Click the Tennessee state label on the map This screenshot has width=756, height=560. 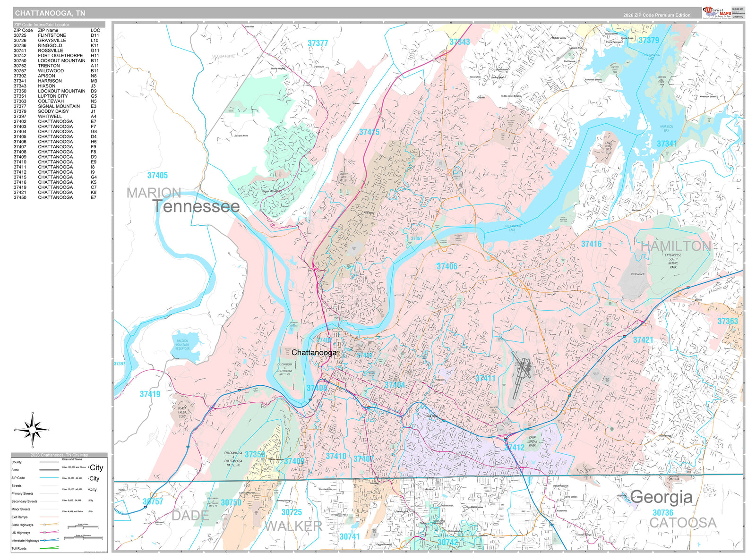(x=196, y=206)
